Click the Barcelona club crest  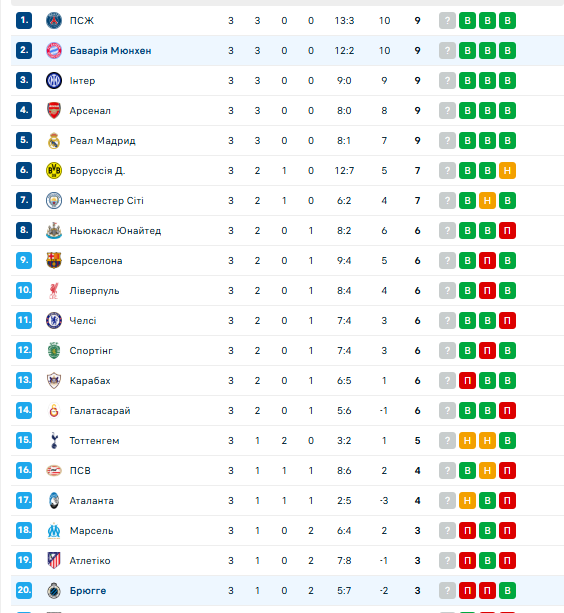54,260
